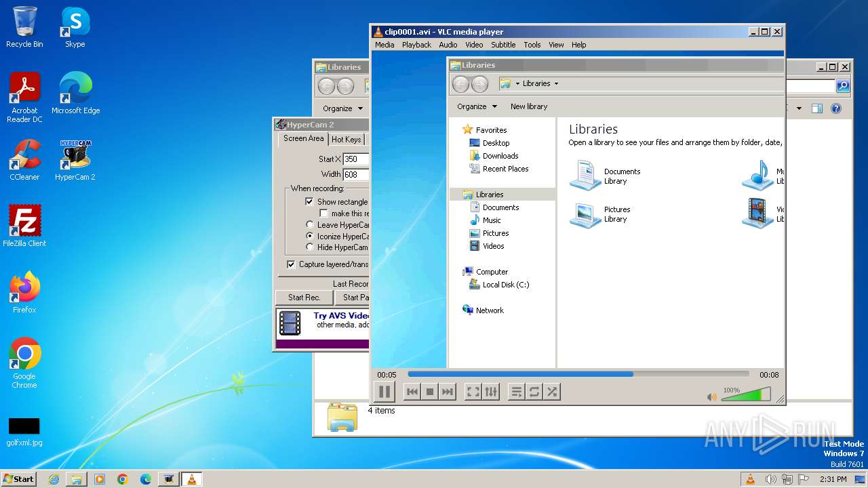The width and height of the screenshot is (868, 488).
Task: Toggle VLC random shuffle
Action: (552, 392)
